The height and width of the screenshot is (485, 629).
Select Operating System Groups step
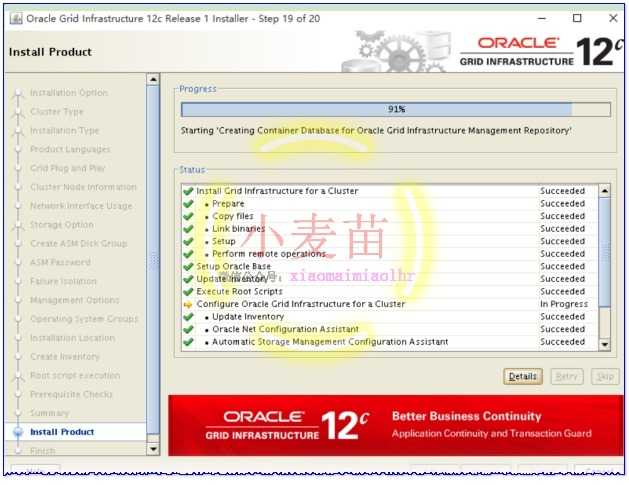(x=84, y=319)
